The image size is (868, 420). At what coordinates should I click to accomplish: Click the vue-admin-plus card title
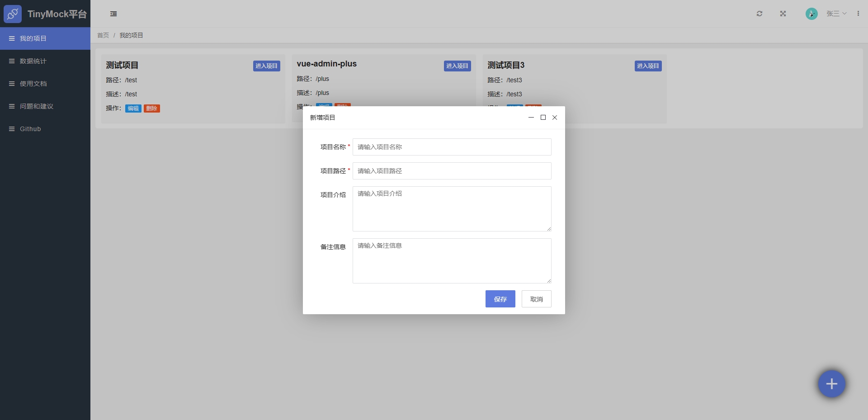[327, 64]
